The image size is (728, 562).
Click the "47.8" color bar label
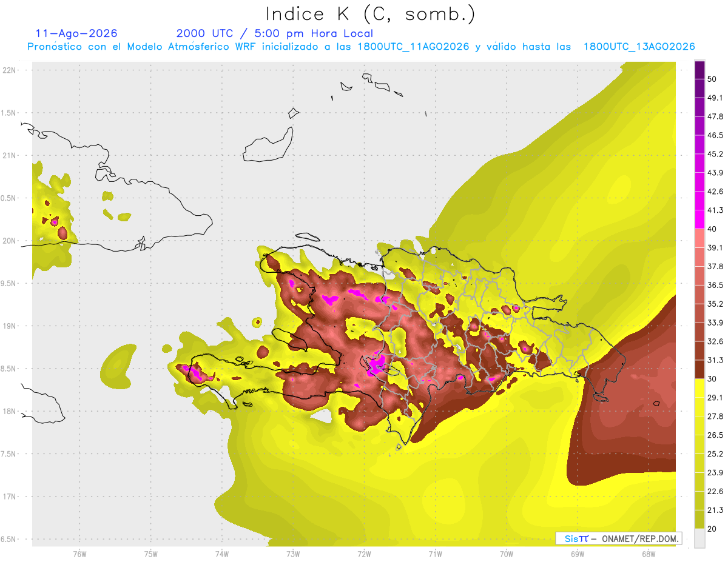point(715,117)
